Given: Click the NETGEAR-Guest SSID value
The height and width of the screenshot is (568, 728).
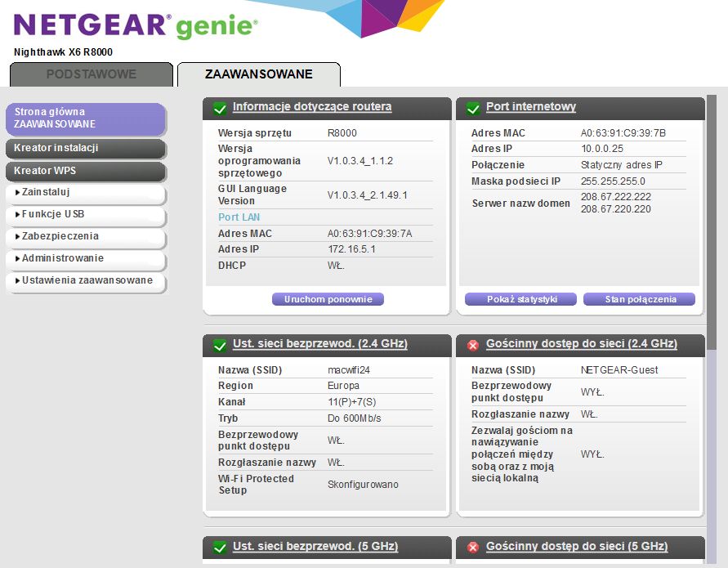Looking at the screenshot, I should point(619,370).
